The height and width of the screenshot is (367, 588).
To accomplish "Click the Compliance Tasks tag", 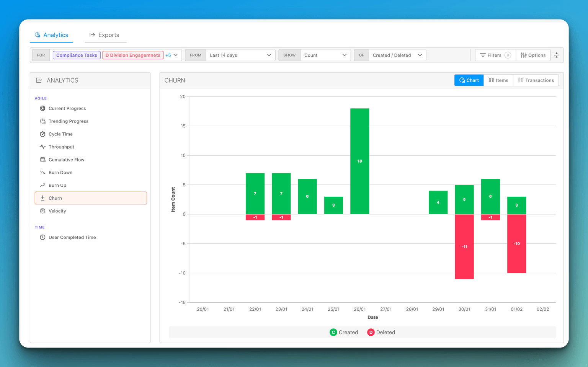I will (77, 55).
